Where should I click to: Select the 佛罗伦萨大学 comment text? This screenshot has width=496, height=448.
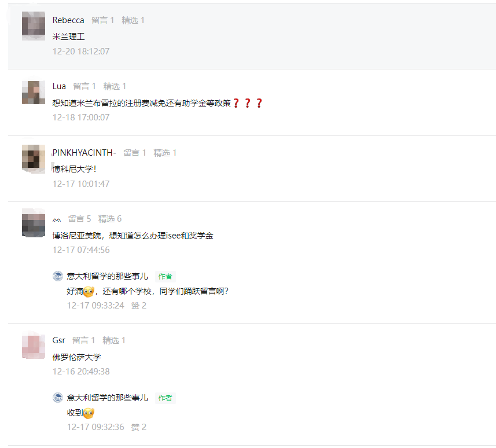[x=76, y=357]
